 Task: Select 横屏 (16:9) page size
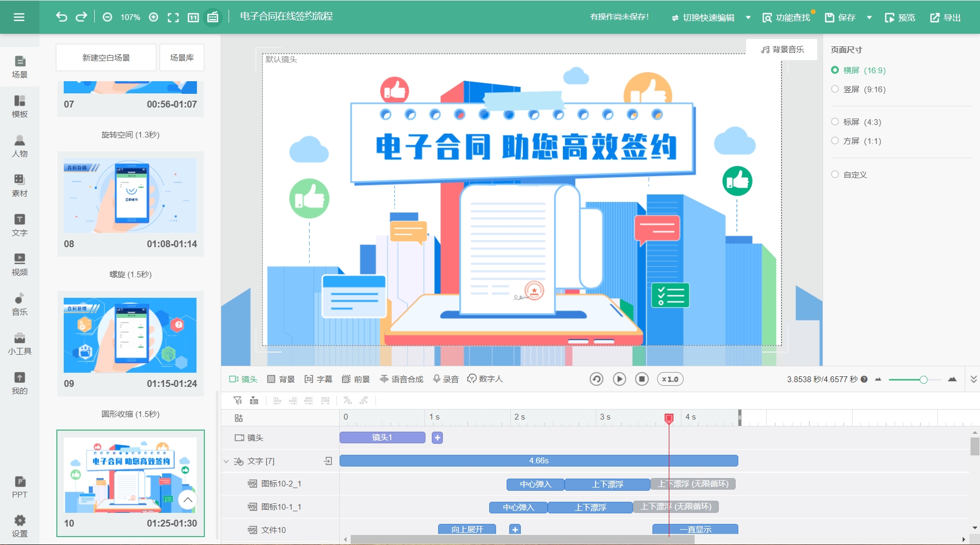pos(858,70)
